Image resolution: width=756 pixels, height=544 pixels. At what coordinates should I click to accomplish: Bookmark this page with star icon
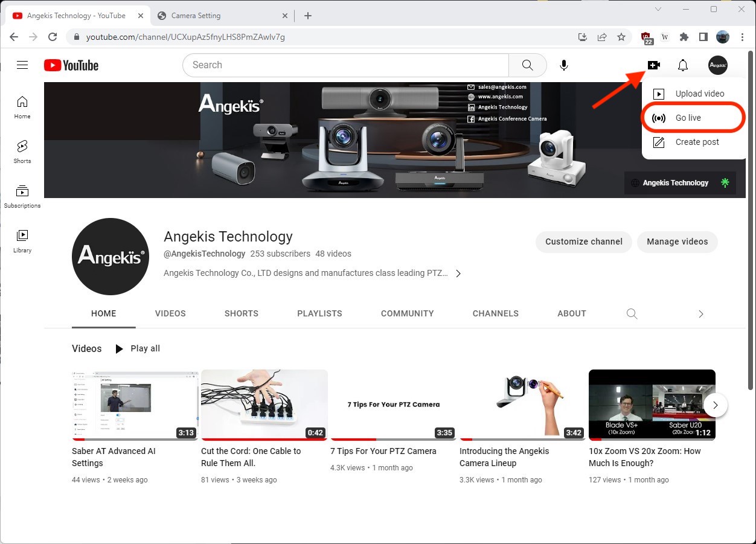point(621,37)
